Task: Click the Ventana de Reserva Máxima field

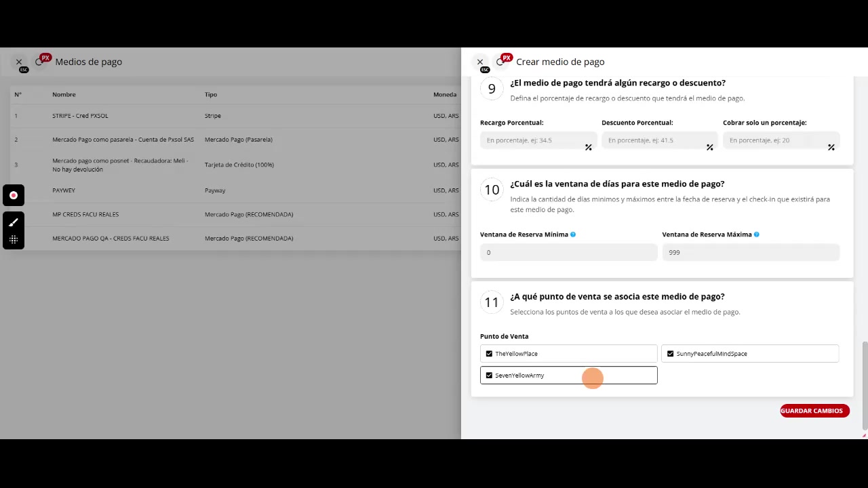Action: click(x=751, y=252)
